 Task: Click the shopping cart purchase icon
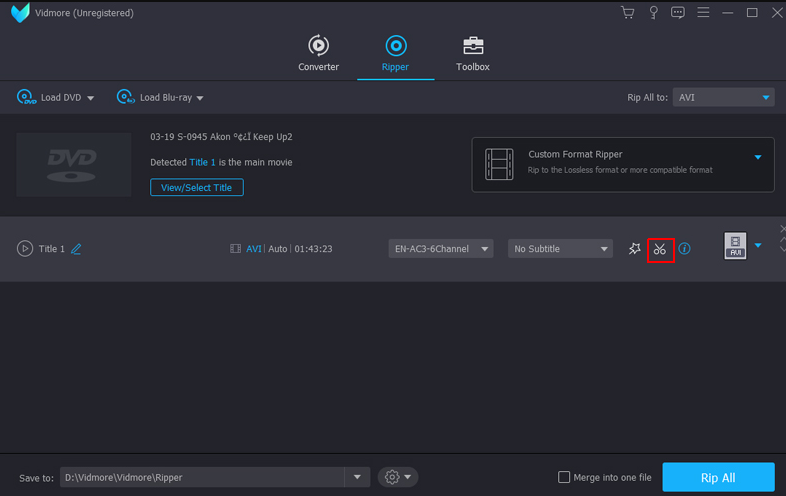click(x=627, y=13)
